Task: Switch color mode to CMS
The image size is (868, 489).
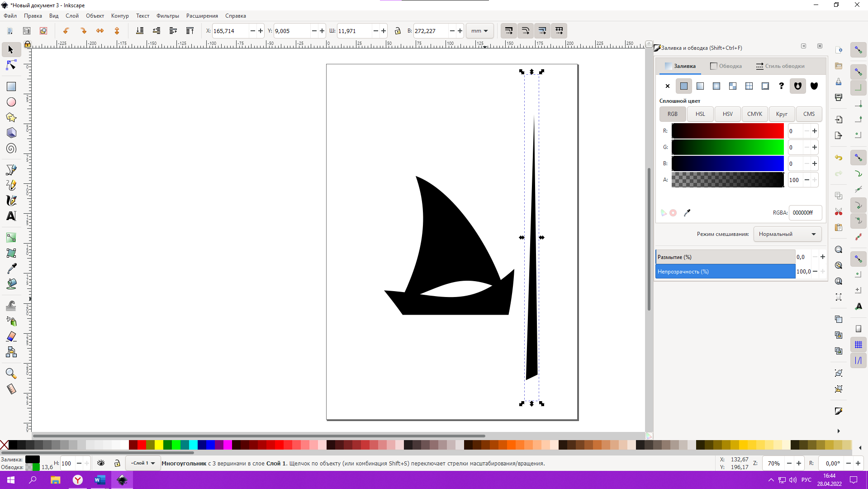Action: [809, 114]
